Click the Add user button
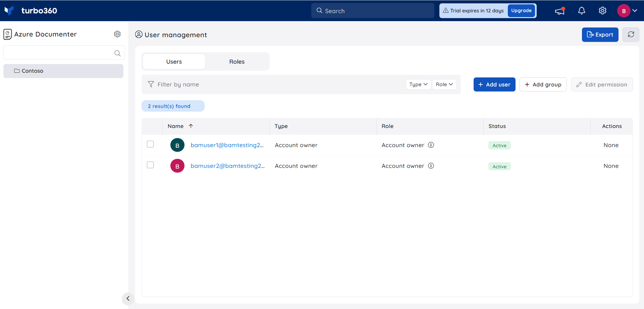644x309 pixels. pyautogui.click(x=494, y=84)
